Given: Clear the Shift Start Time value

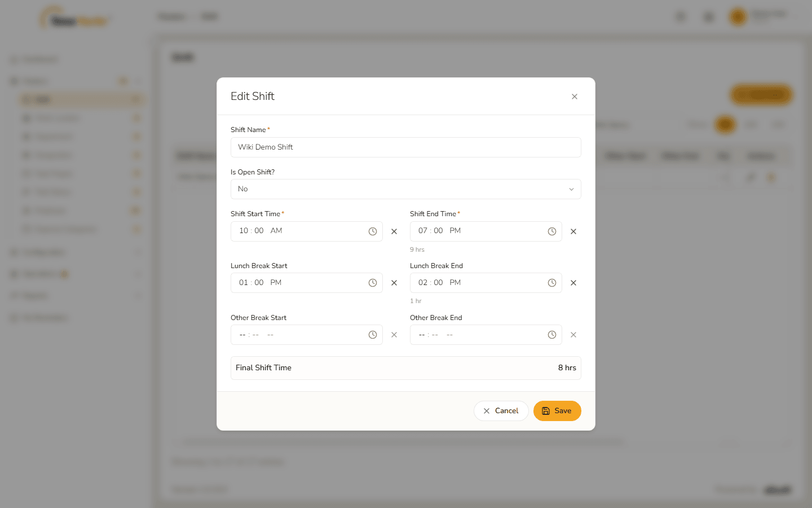Looking at the screenshot, I should (x=394, y=231).
